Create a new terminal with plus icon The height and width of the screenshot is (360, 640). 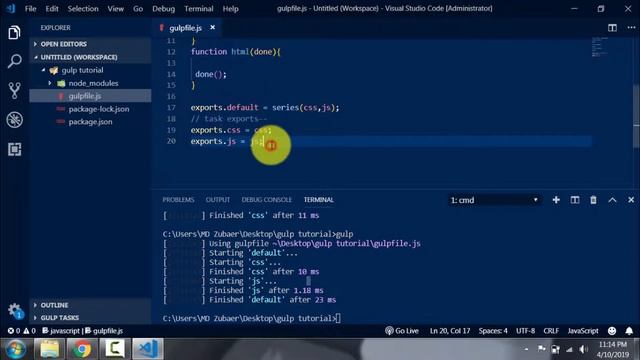556,200
